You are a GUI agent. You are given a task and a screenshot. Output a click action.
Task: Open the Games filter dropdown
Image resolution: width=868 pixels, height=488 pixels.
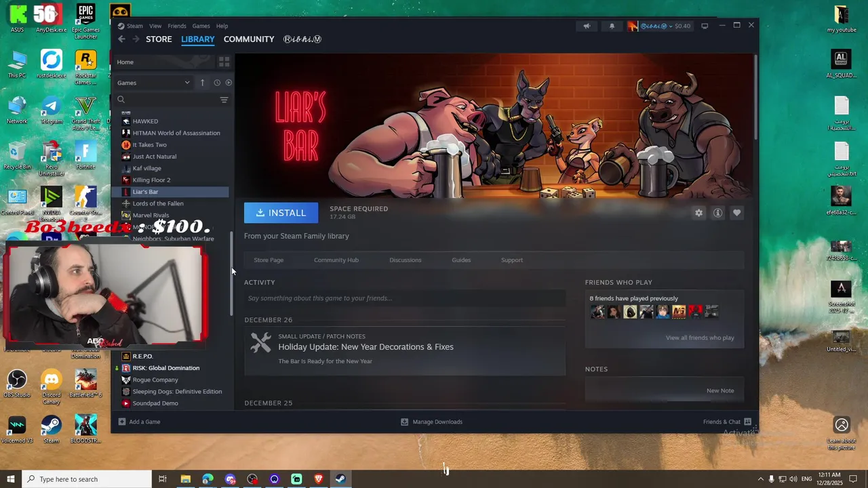(153, 83)
